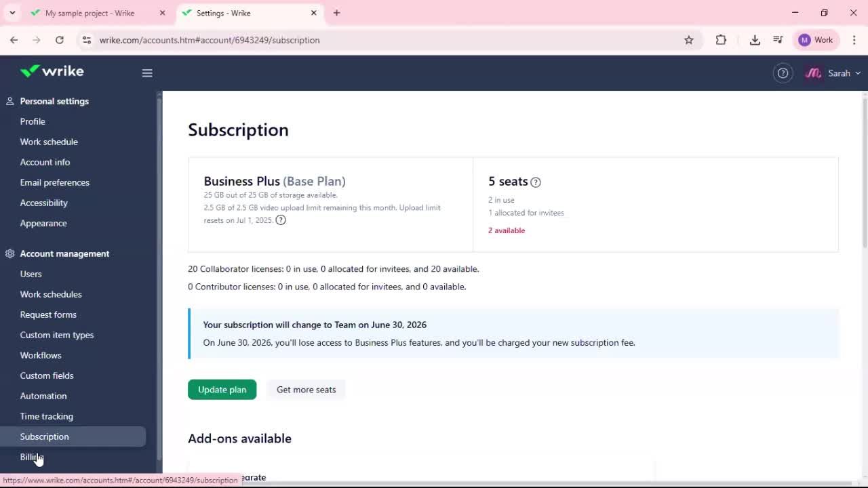Open the media control icon

click(778, 40)
